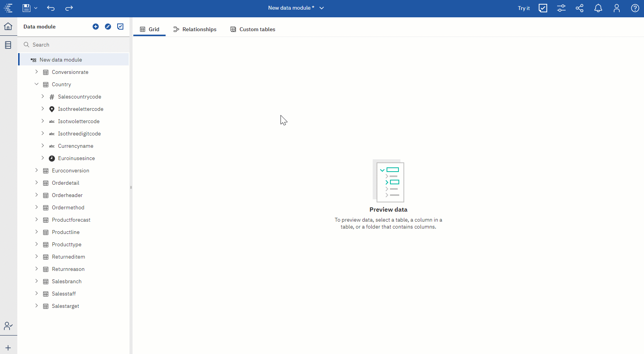Select the Producttype table

point(66,244)
